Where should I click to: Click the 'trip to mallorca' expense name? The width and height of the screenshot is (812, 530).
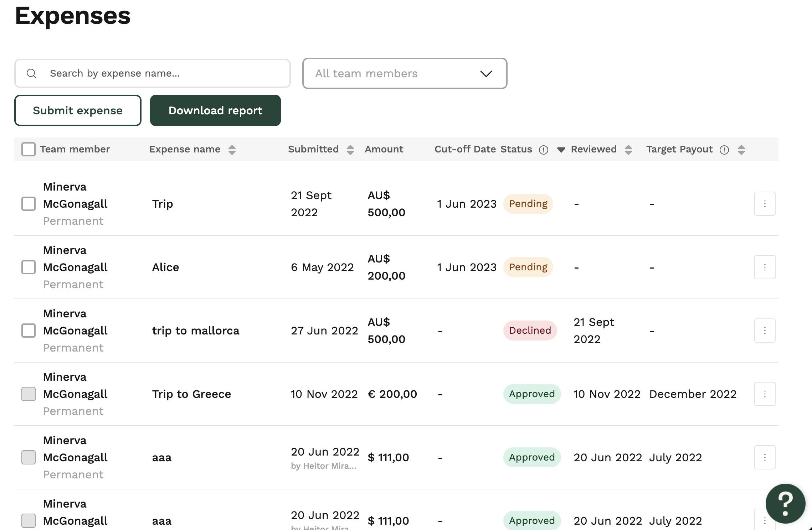[x=196, y=331]
